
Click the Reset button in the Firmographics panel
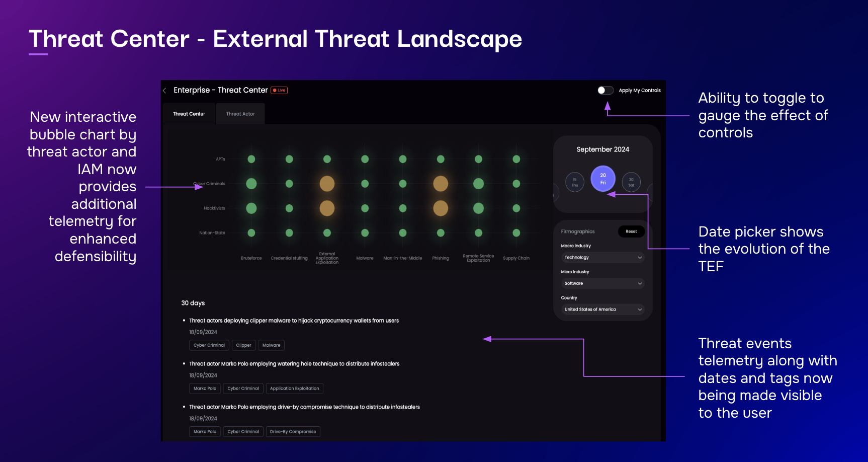pos(631,231)
